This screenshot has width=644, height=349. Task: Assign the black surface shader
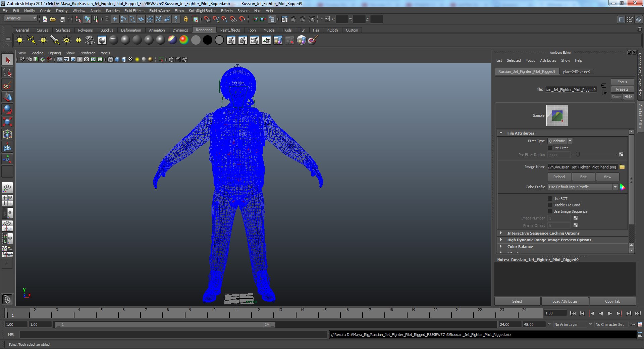pyautogui.click(x=208, y=40)
